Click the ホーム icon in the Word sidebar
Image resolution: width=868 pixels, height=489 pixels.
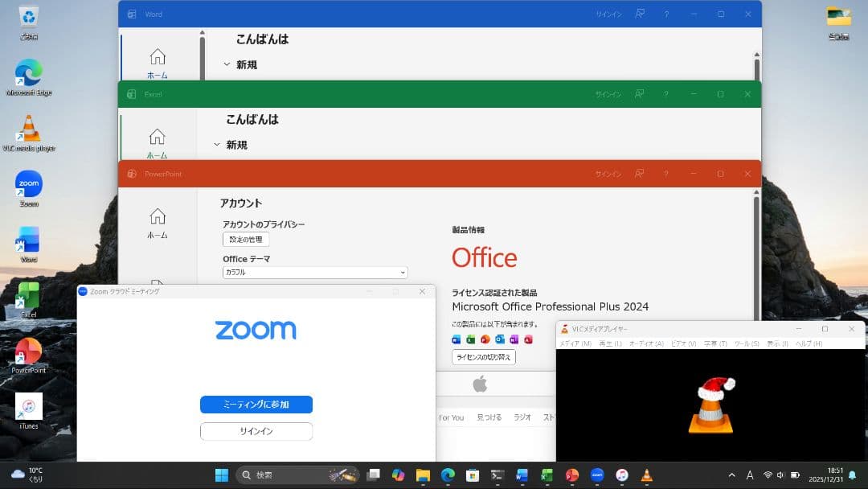(x=158, y=63)
